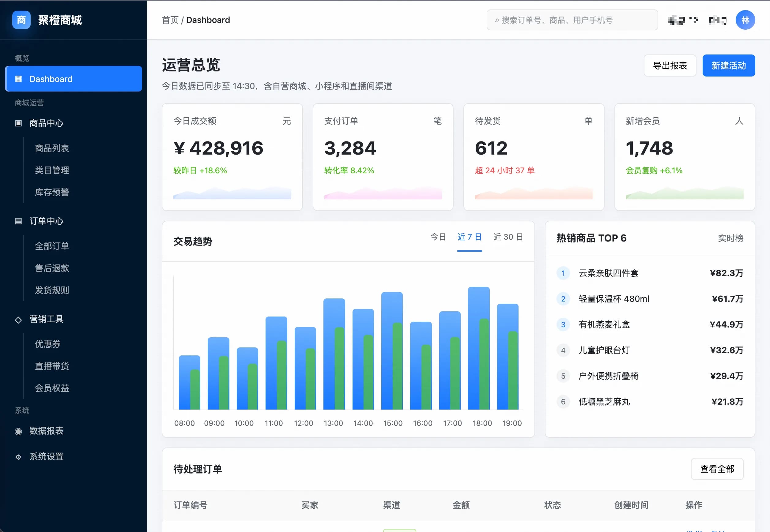Go to 优惠券 under 营销工具
This screenshot has height=532, width=770.
tap(48, 344)
